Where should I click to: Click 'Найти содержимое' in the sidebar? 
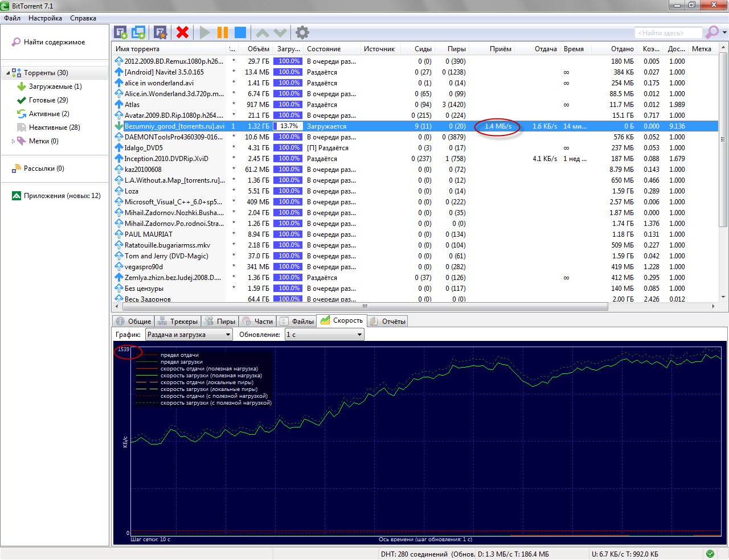point(54,42)
